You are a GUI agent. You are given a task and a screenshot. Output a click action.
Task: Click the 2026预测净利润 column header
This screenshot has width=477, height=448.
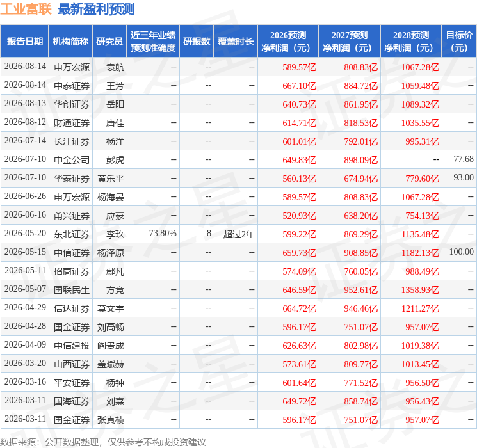[288, 42]
